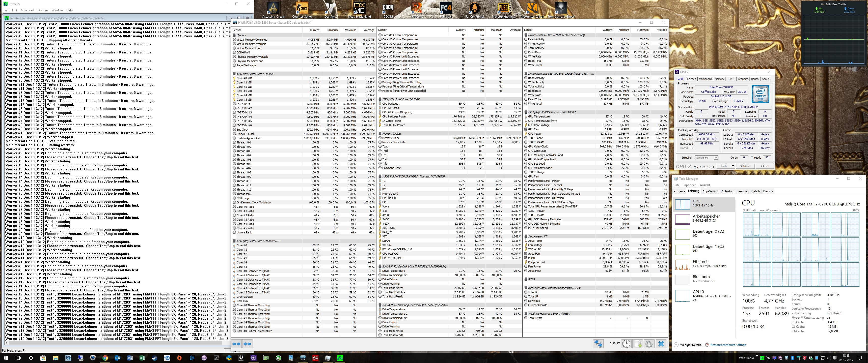Screen dimensions: 868x363
Task: Click the HWiNFO collapse columns arrows icon
Action: click(x=247, y=344)
